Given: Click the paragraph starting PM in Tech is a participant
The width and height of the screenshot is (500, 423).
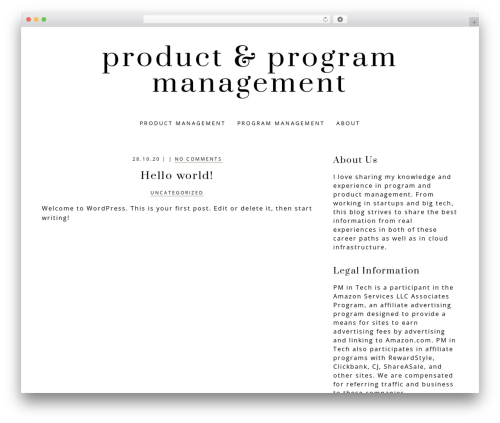Looking at the screenshot, I should pyautogui.click(x=394, y=340).
